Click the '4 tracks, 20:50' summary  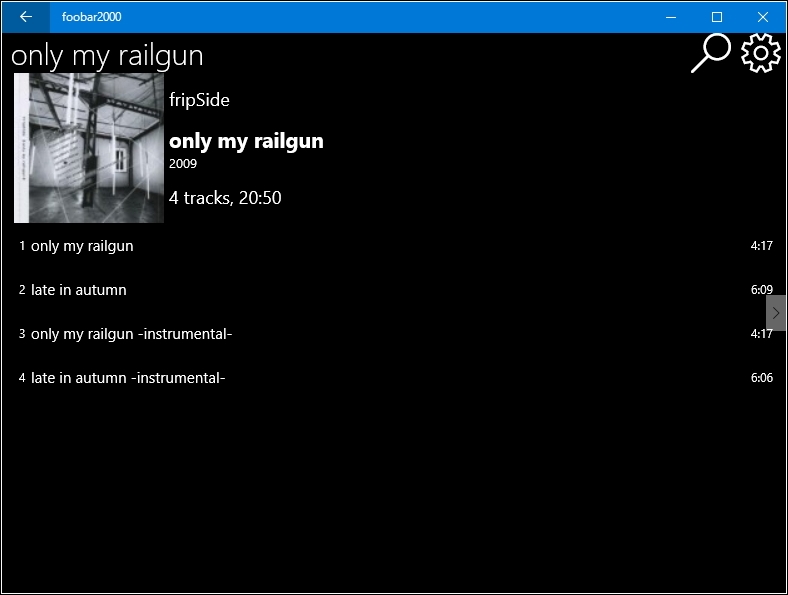[x=225, y=198]
